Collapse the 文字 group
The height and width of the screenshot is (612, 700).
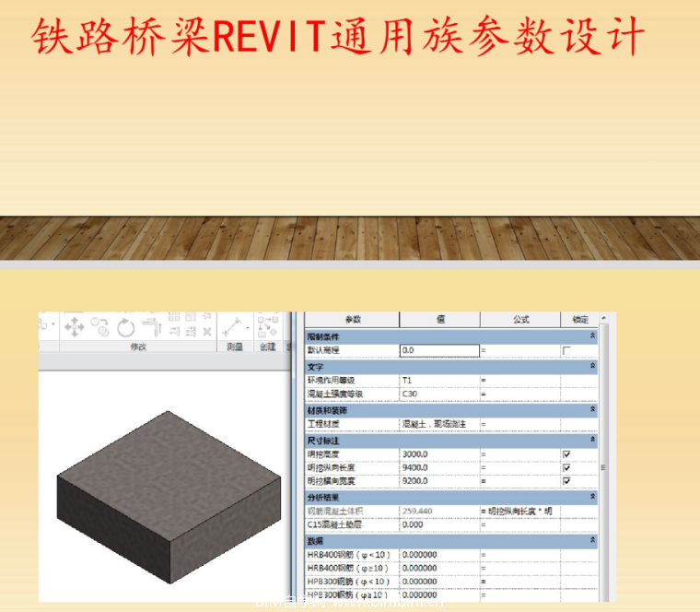(x=593, y=366)
